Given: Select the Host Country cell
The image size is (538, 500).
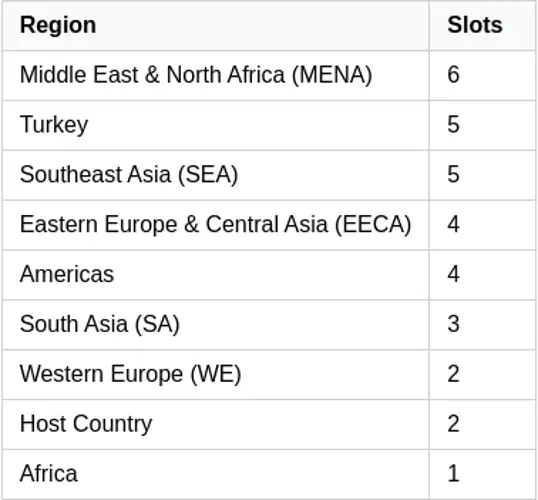Looking at the screenshot, I should [215, 424].
